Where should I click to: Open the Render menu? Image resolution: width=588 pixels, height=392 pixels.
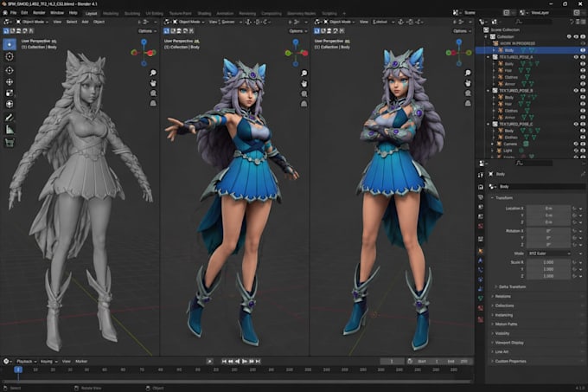click(39, 13)
